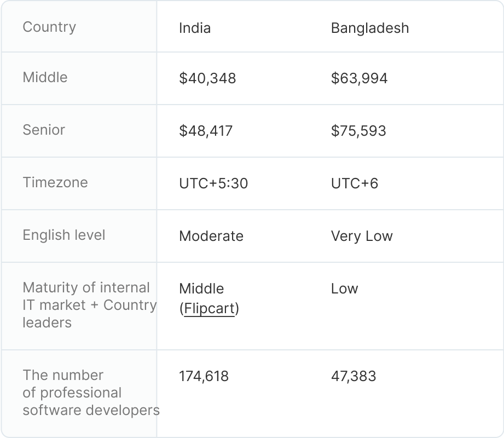
Task: Select the UTC+6 timezone cell
Action: [355, 183]
